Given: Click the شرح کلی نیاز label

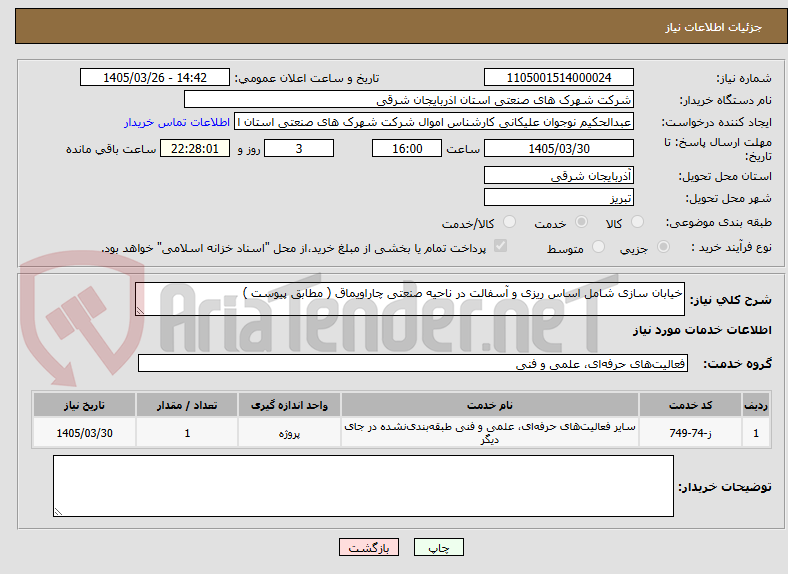Looking at the screenshot, I should [731, 300].
